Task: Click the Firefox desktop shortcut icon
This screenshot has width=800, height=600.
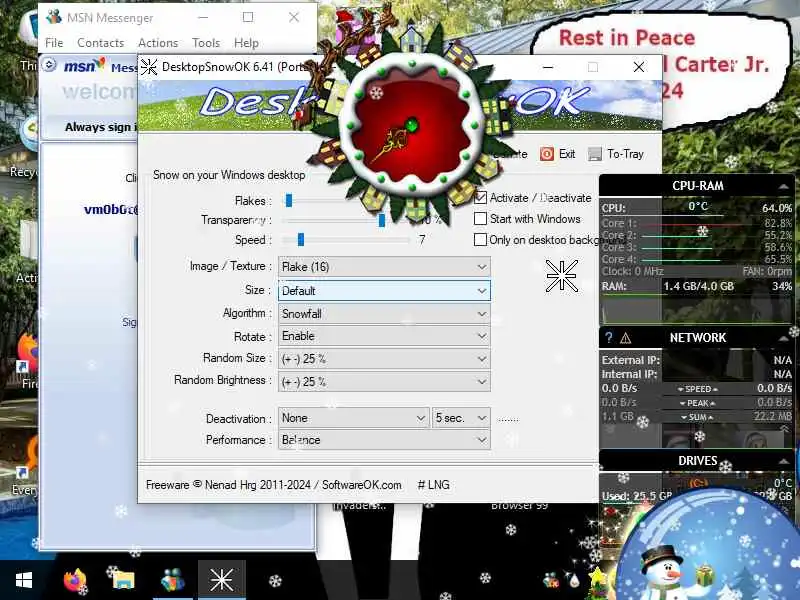Action: click(x=28, y=353)
